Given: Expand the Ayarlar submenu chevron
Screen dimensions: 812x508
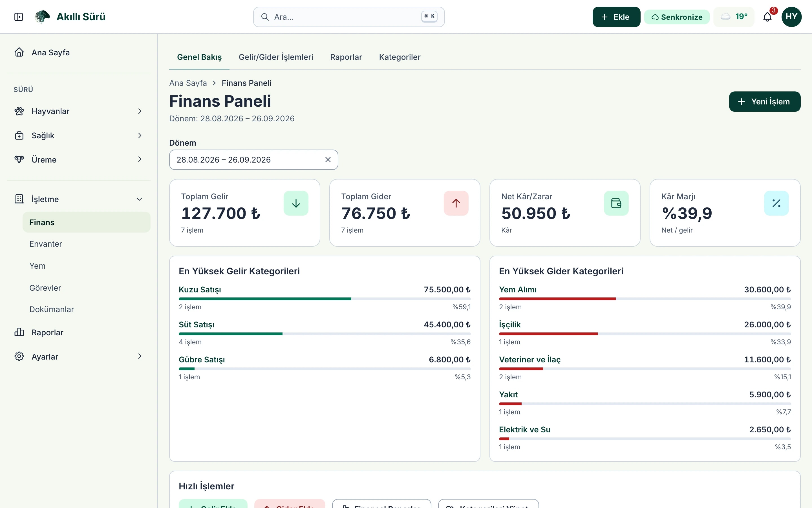Looking at the screenshot, I should tap(140, 356).
